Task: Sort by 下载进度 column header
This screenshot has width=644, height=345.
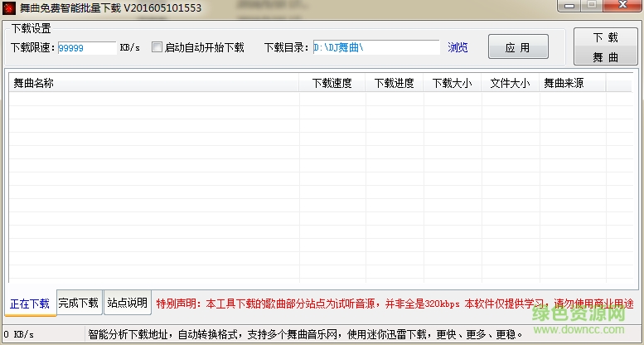Action: [x=395, y=83]
